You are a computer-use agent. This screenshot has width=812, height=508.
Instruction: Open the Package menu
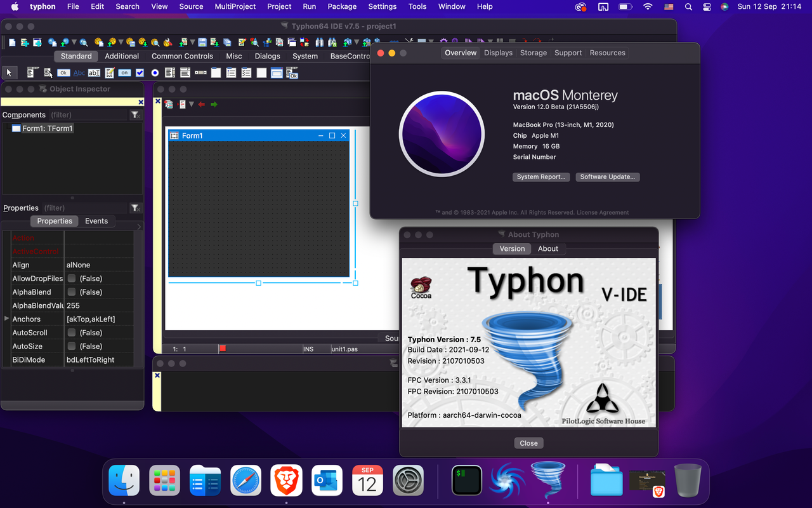[342, 6]
